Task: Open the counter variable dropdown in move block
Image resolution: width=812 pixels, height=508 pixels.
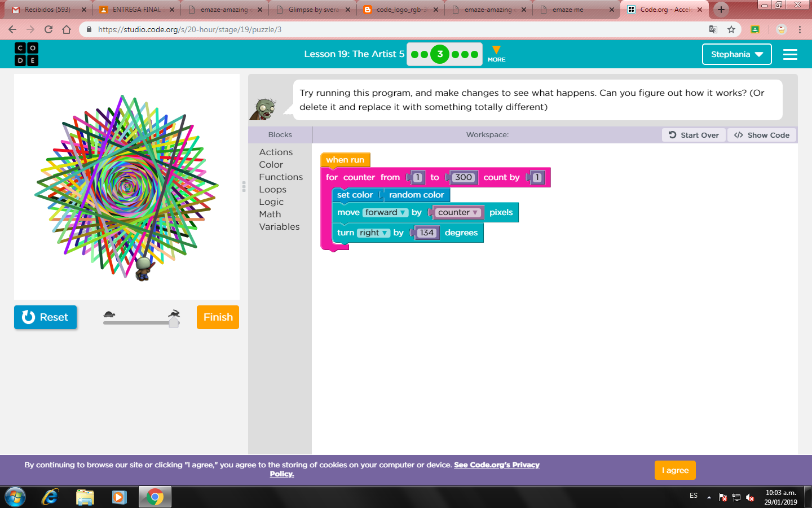Action: 458,212
